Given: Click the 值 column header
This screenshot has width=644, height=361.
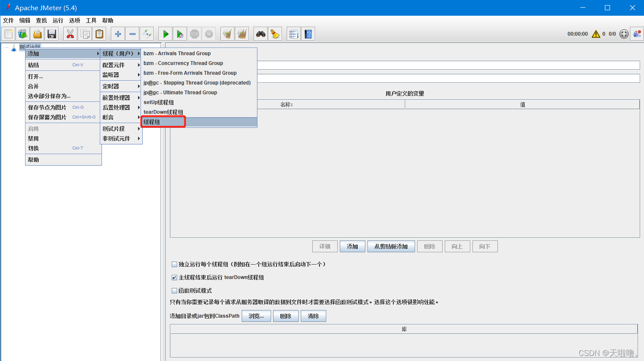Looking at the screenshot, I should tap(523, 104).
